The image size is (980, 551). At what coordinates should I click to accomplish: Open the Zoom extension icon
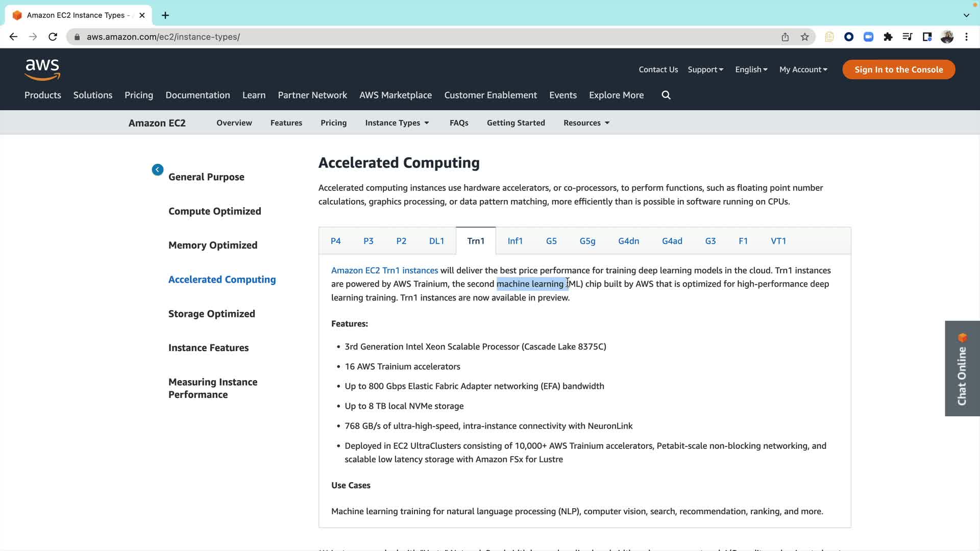tap(868, 37)
